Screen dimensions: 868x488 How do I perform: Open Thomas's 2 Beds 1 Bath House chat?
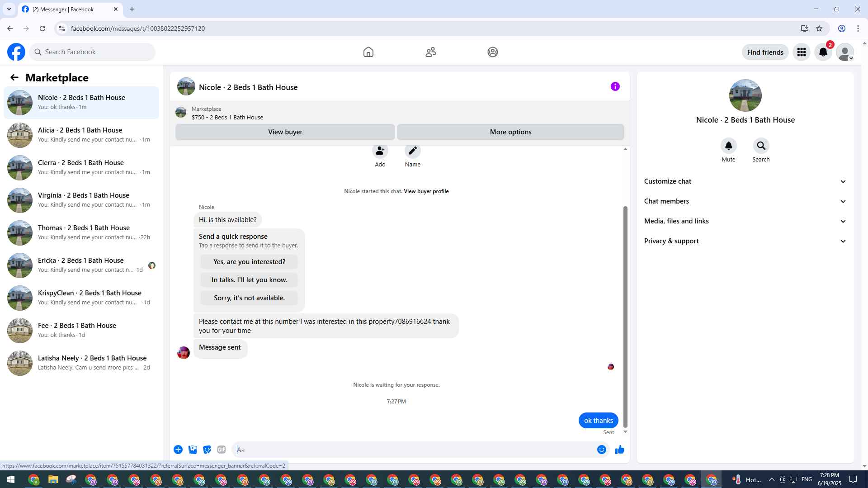[x=81, y=233]
